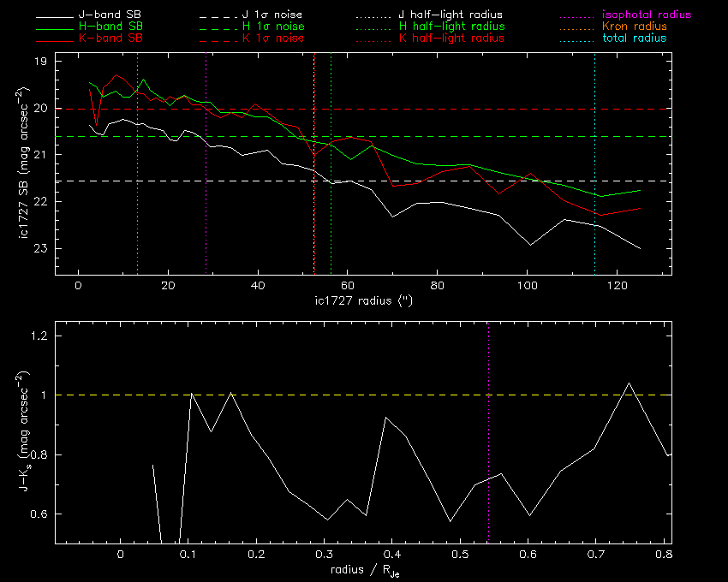Viewport: 728px width, 582px height.
Task: Click the orange "Kron radius" legend label
Action: 633,27
